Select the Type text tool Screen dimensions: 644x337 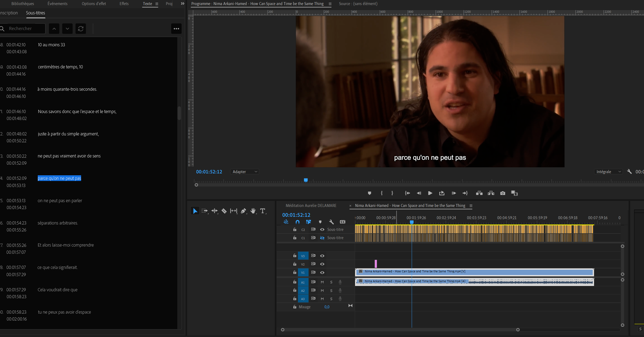pos(263,211)
